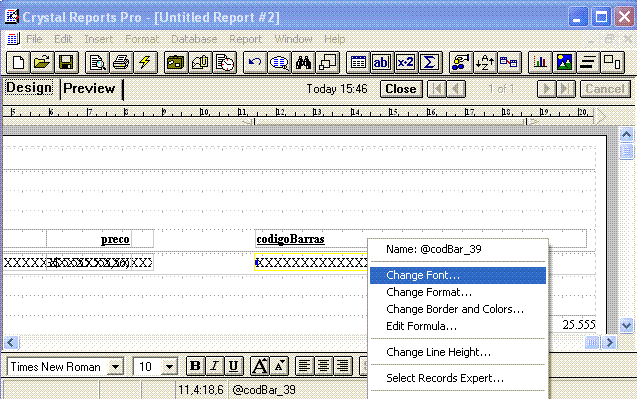637x399 pixels.
Task: Center align text
Action: point(323,366)
